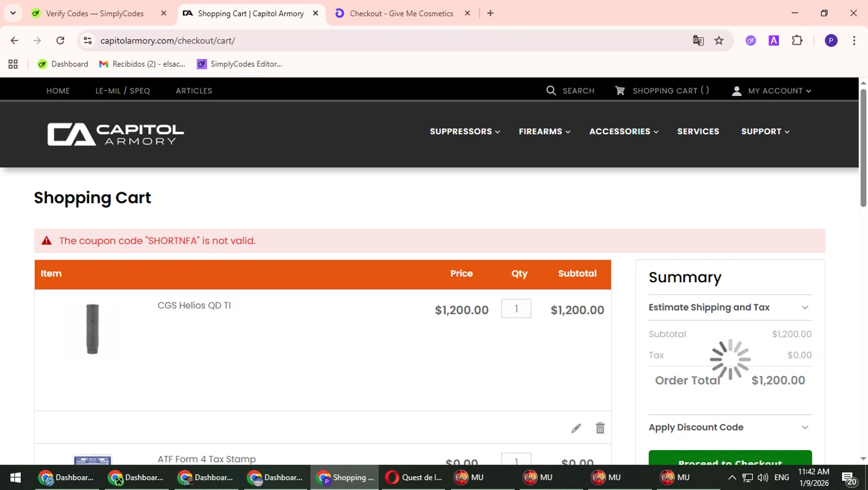This screenshot has width=868, height=490.
Task: Open the Chrome profile avatar
Action: pyautogui.click(x=831, y=40)
